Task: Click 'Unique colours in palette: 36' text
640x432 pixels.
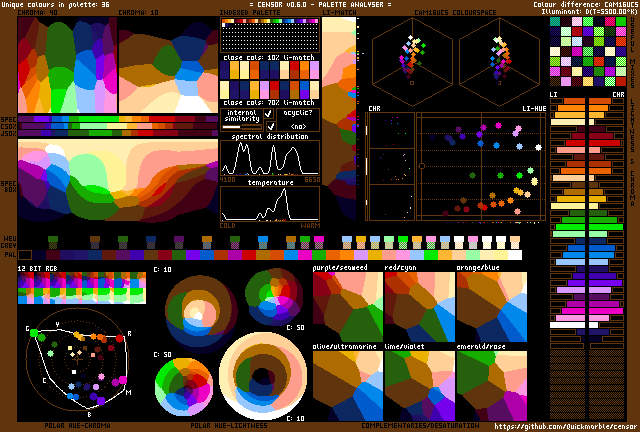Action: pyautogui.click(x=55, y=4)
